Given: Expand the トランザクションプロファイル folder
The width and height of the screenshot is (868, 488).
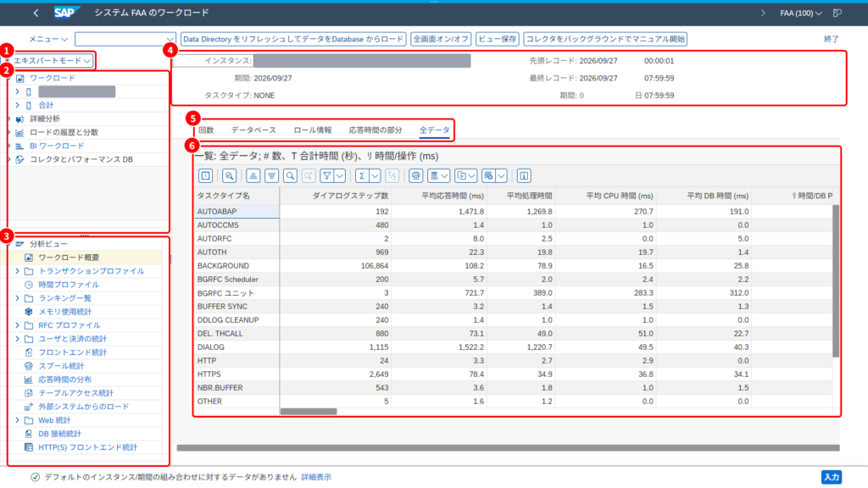Looking at the screenshot, I should [17, 271].
